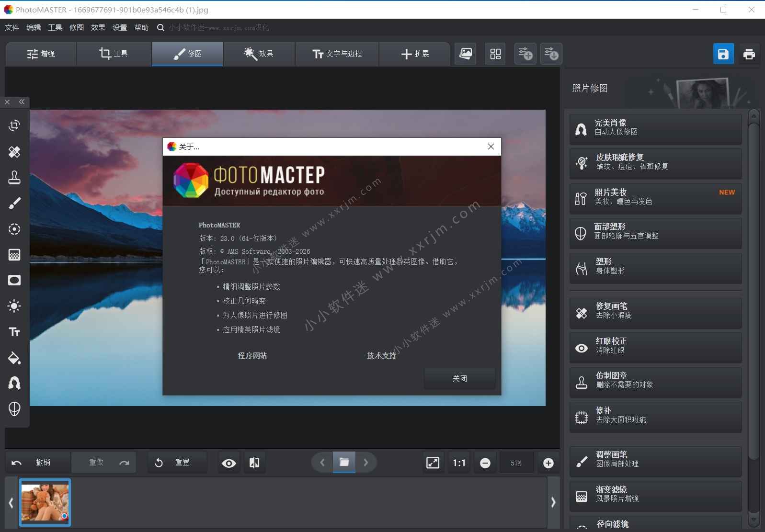Open the image gallery icon in toolbar
765x532 pixels.
[x=466, y=54]
